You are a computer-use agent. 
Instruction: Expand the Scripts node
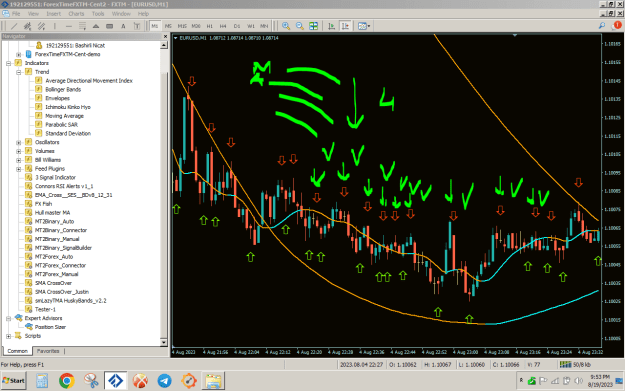point(8,336)
